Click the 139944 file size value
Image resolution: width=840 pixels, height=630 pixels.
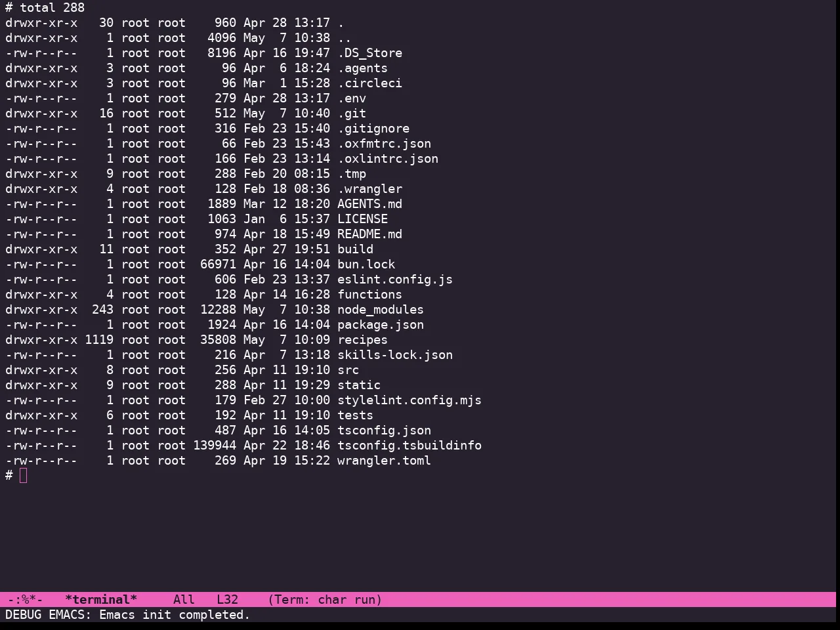coord(215,446)
